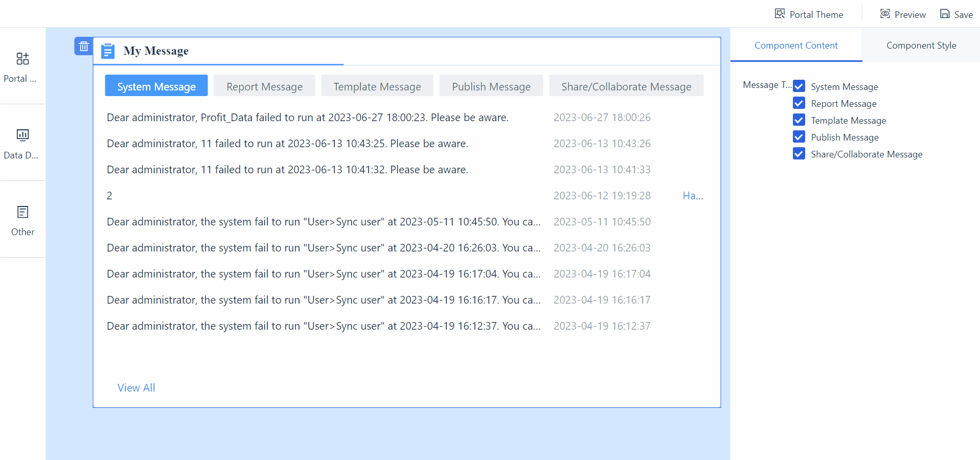This screenshot has width=980, height=460.
Task: Open the Profit_Data failed to run message
Action: 308,118
